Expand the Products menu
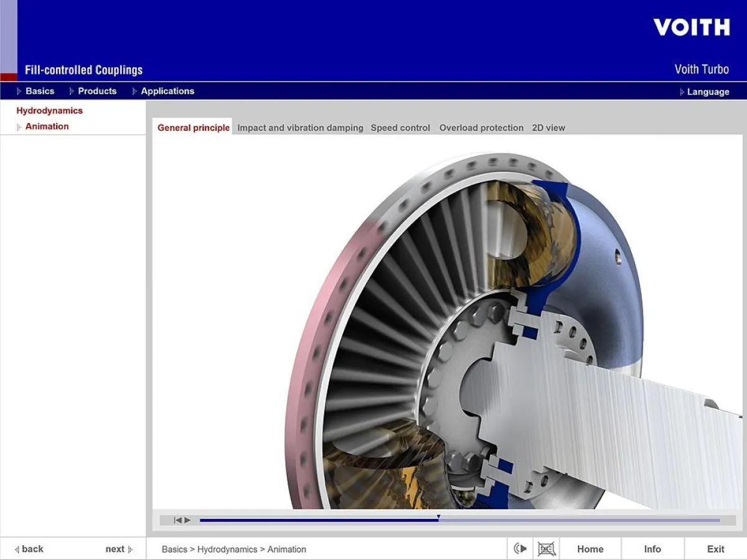Image resolution: width=747 pixels, height=560 pixels. [97, 91]
